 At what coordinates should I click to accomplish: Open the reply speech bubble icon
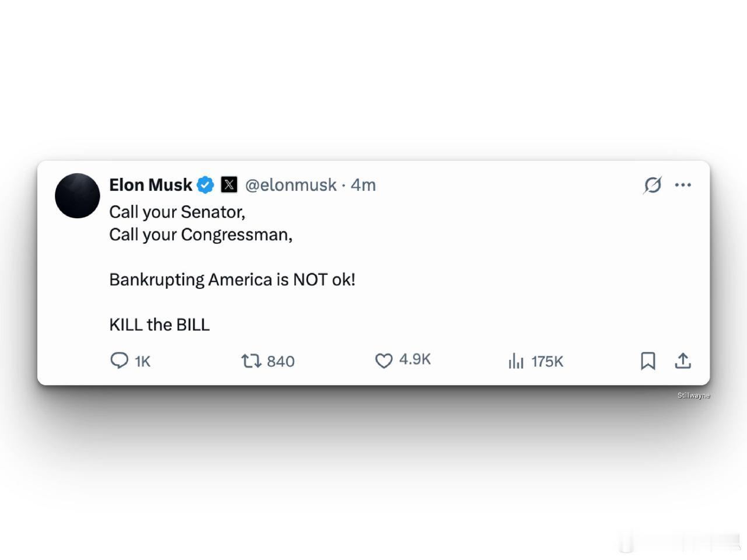point(119,360)
